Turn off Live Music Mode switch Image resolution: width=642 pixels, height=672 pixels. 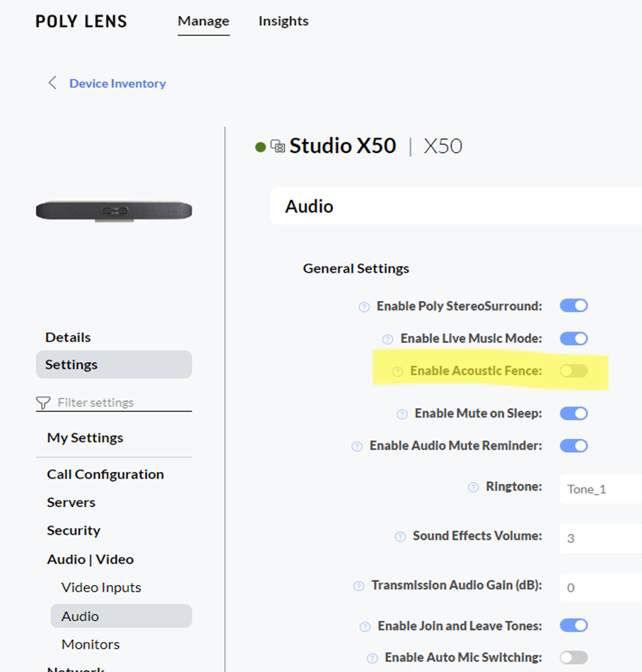coord(574,338)
